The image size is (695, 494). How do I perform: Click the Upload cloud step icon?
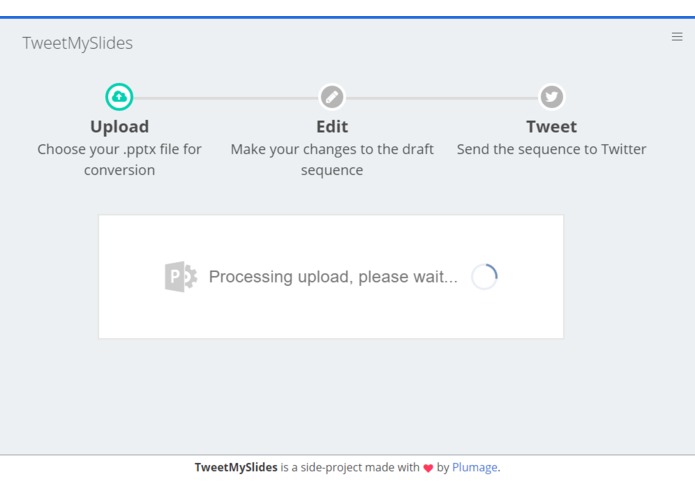pos(119,97)
